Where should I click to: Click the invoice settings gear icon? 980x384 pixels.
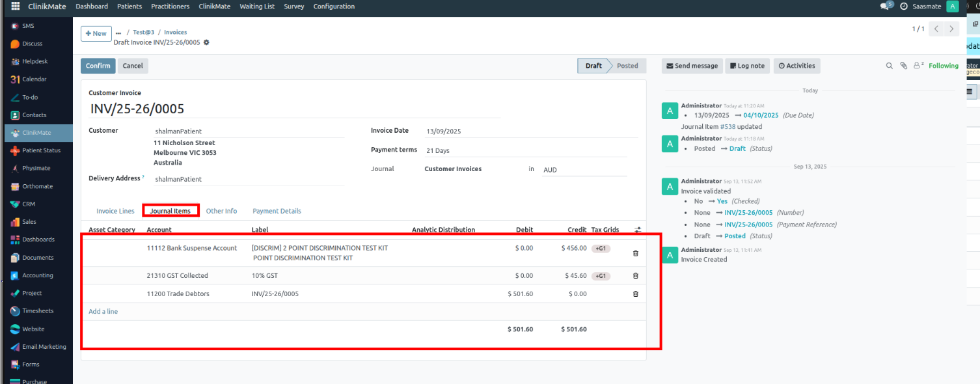tap(206, 42)
